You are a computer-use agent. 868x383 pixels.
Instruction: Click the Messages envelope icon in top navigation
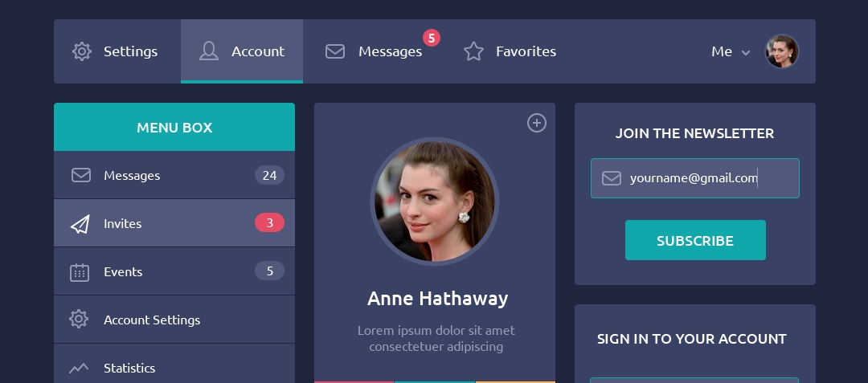point(335,51)
